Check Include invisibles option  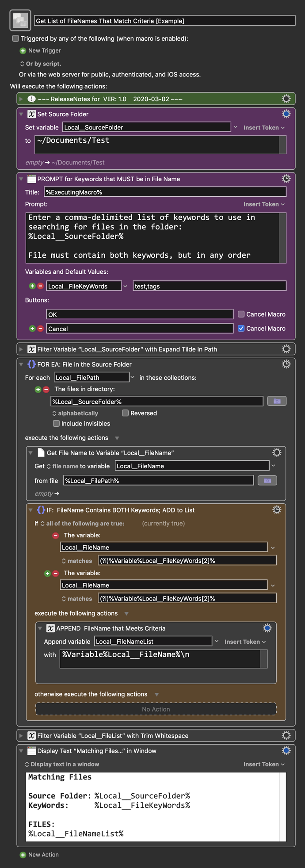pos(56,424)
